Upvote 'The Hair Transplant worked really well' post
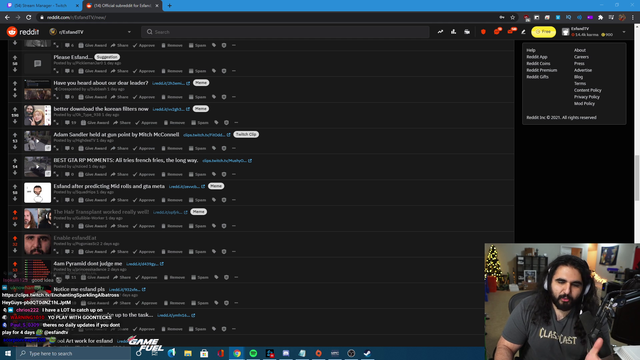This screenshot has height=360, width=640. (15, 212)
